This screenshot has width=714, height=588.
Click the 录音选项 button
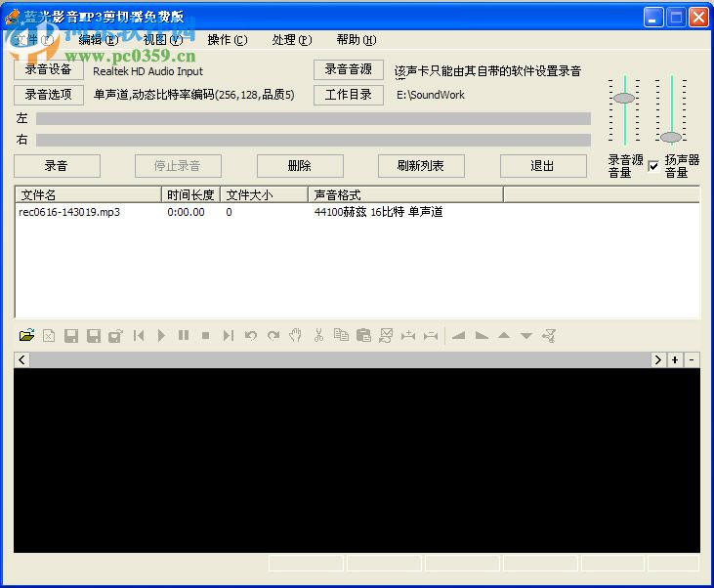point(48,95)
